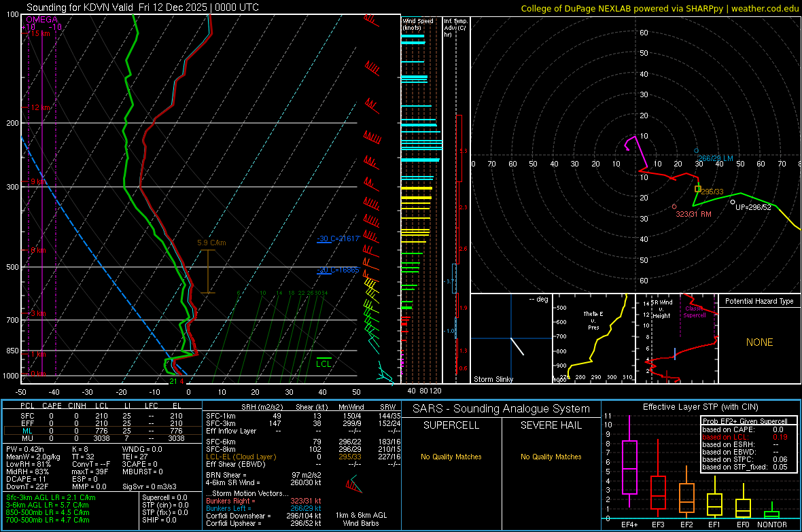Click the Wind Speed (knots) panel header
This screenshot has width=802, height=532.
tap(418, 24)
